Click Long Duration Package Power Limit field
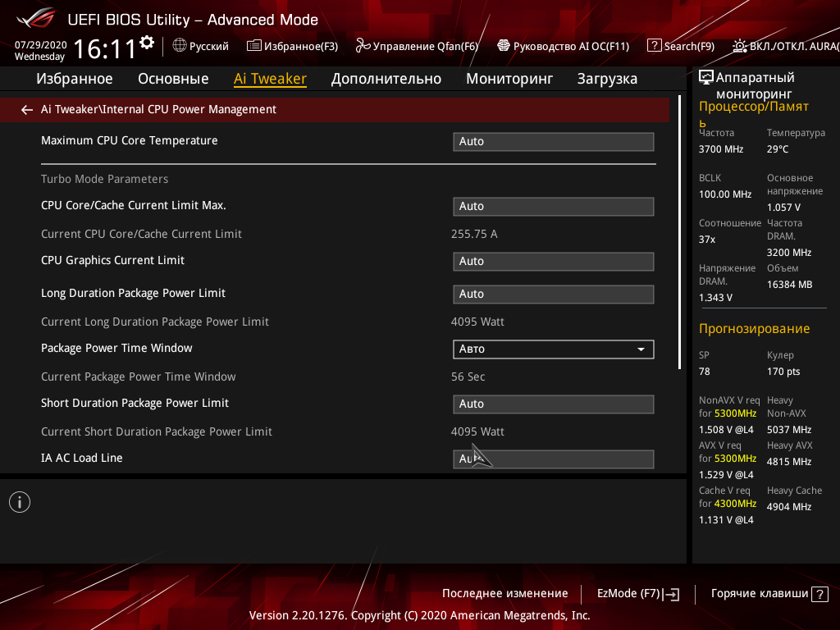This screenshot has height=630, width=840. (x=554, y=294)
